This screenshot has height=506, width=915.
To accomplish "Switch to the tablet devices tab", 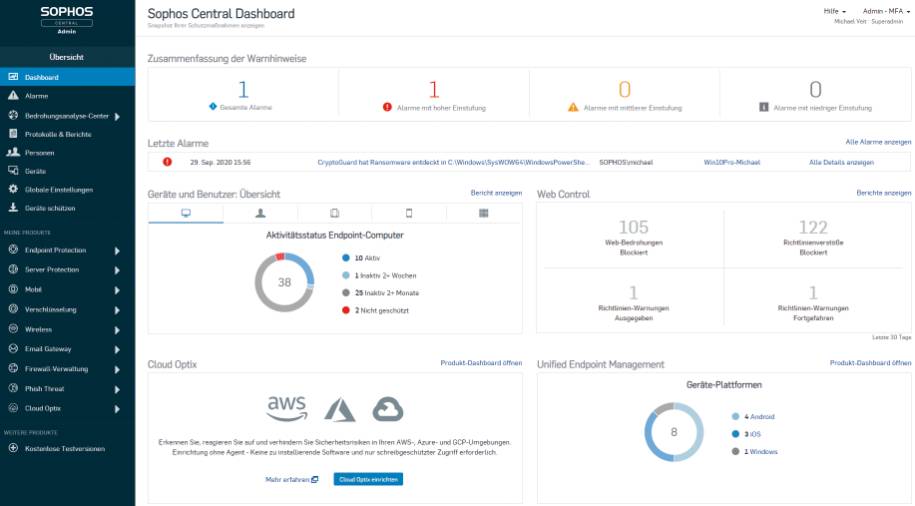I will tap(334, 213).
